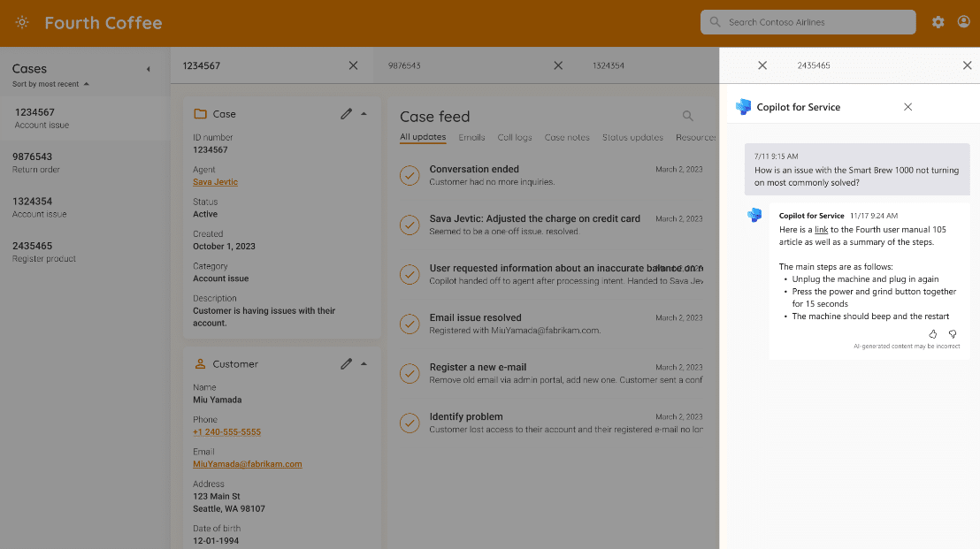Collapse the Cases sidebar arrow

[x=148, y=69]
